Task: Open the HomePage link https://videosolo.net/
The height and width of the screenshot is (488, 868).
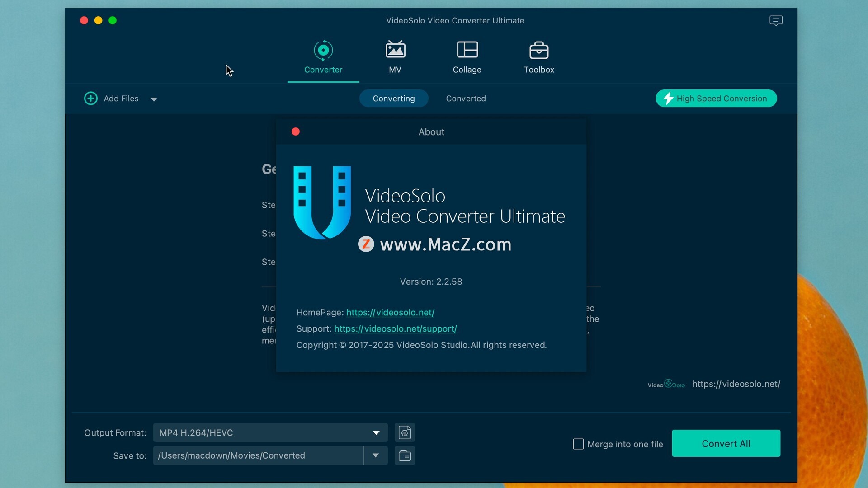Action: click(x=390, y=312)
